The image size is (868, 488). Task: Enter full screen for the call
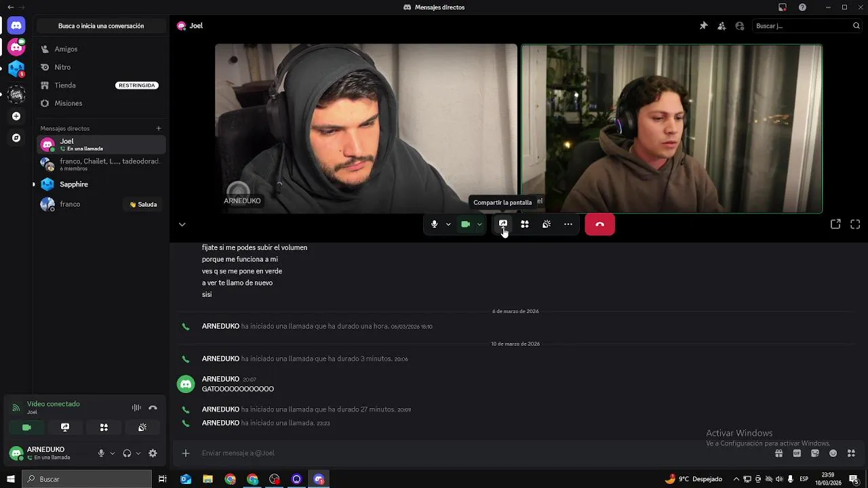[855, 224]
